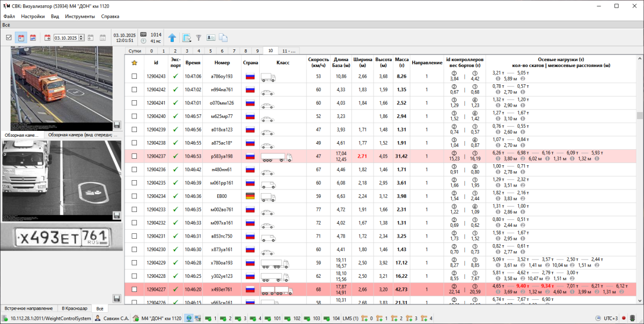Click the red recording indicator in status bar
Viewport: 644px width, 324px height.
(624, 318)
